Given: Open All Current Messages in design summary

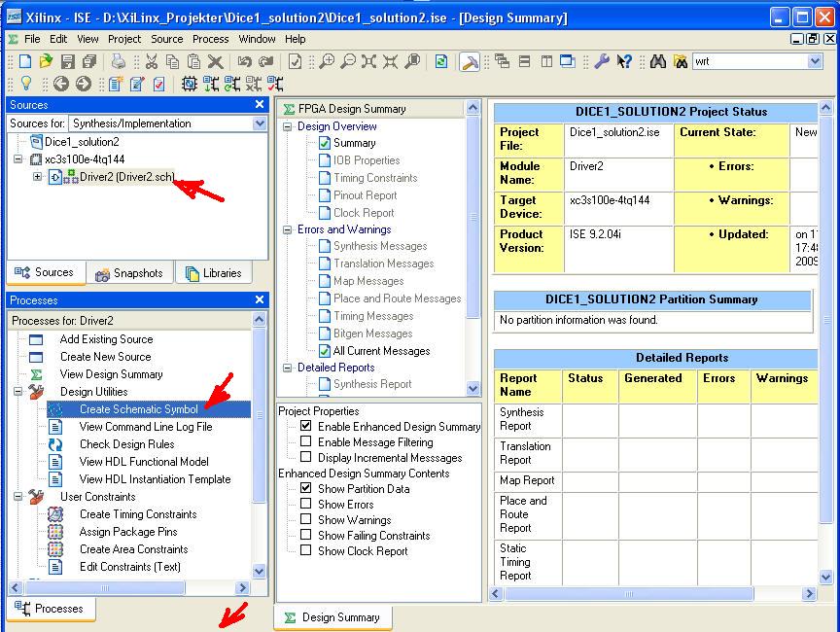Looking at the screenshot, I should tap(381, 351).
